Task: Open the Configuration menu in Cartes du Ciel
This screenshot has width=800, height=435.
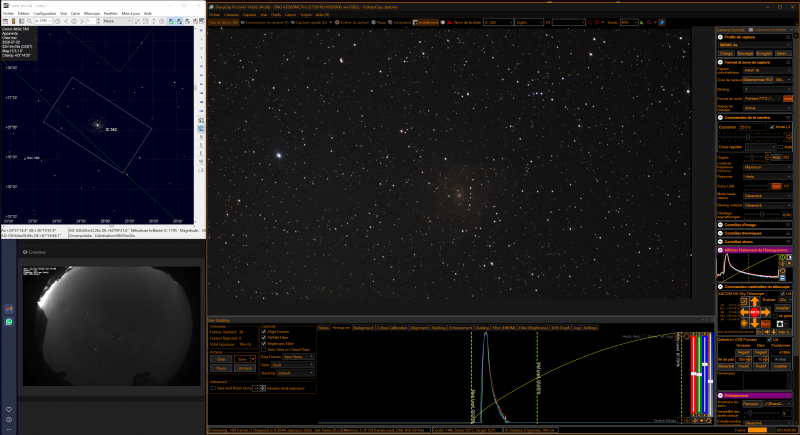Action: pos(44,14)
